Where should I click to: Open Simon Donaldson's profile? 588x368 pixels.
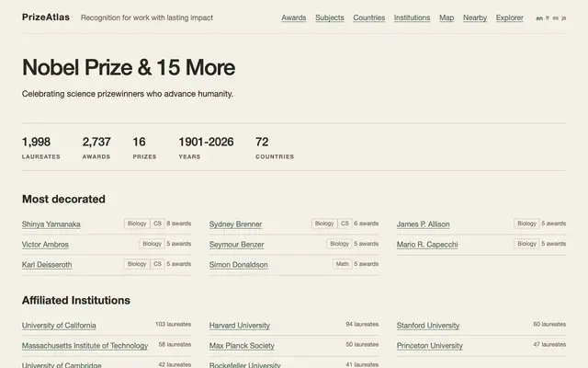[239, 265]
